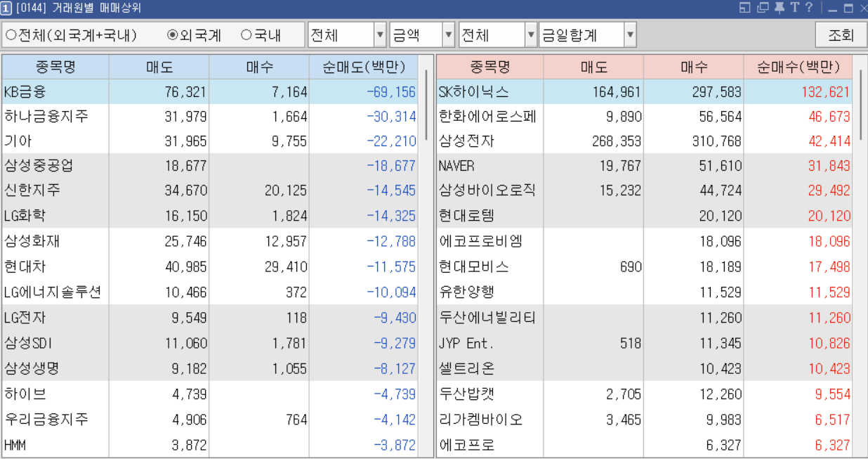This screenshot has height=459, width=868.
Task: Select the 하이브 row
Action: [x=210, y=394]
